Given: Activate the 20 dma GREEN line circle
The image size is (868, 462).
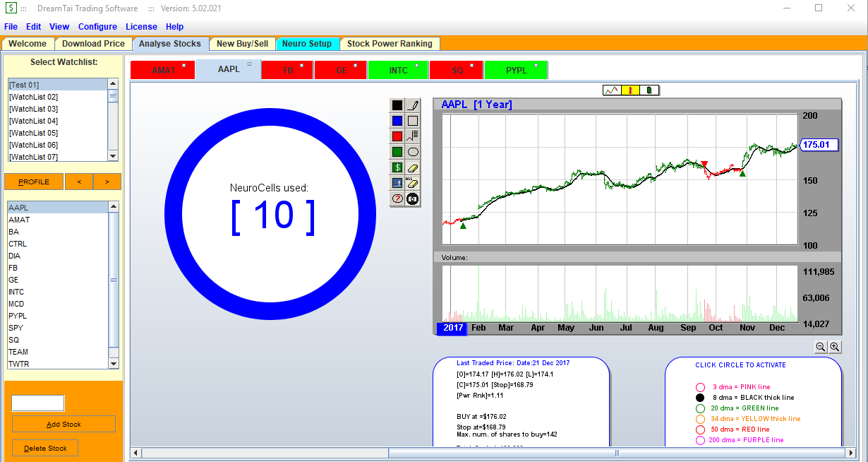Looking at the screenshot, I should tap(700, 408).
